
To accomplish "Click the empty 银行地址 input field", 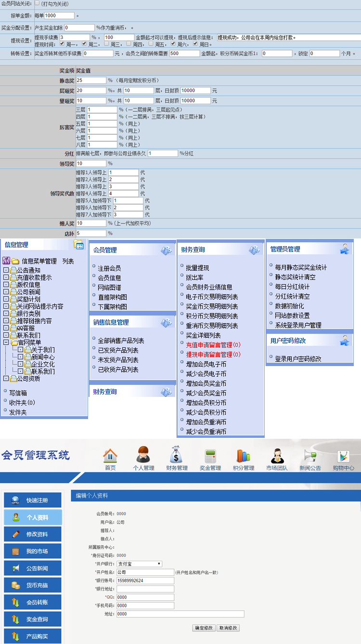I will tap(145, 589).
